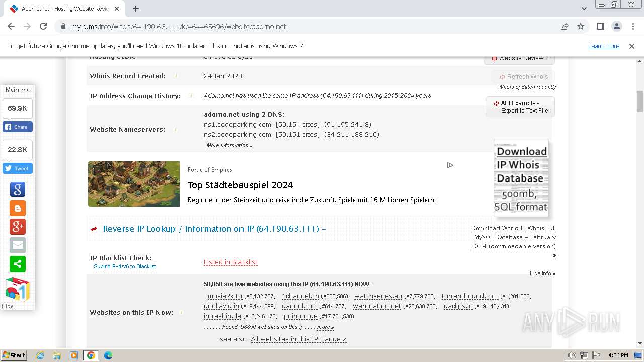Viewport: 644px width, 362px height.
Task: Open Chrome profile avatar menu
Action: coord(617,26)
